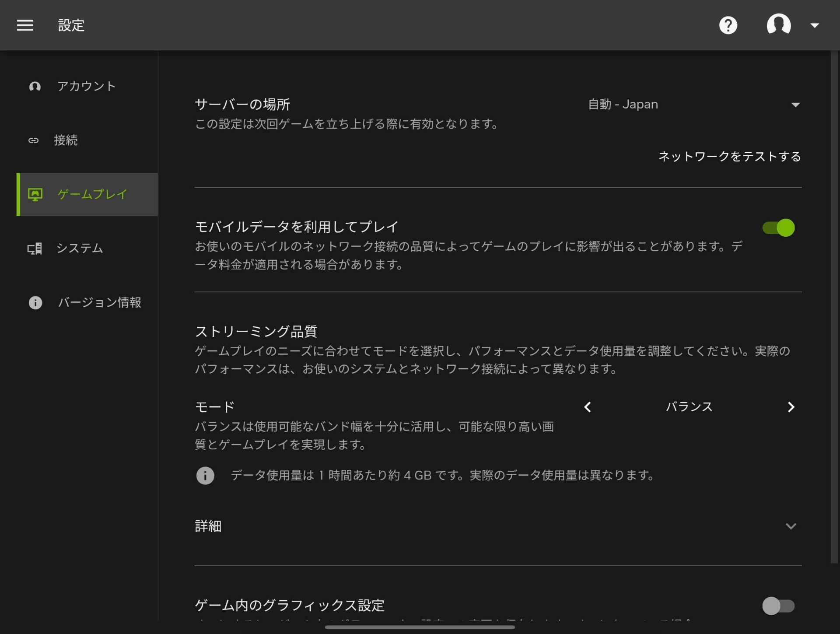Click the ストリーミング品質 heading

point(256,332)
